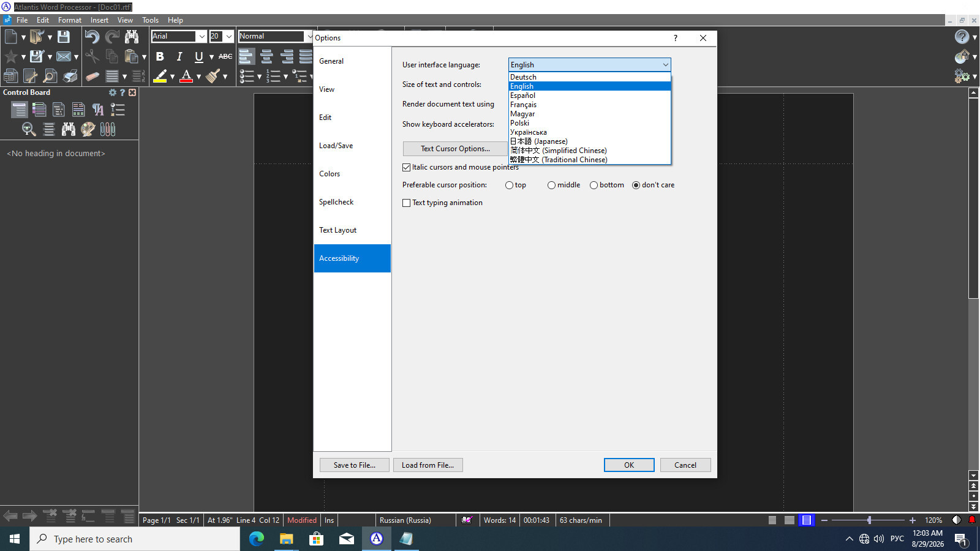The image size is (980, 551).
Task: Toggle Bold formatting button
Action: pos(160,56)
